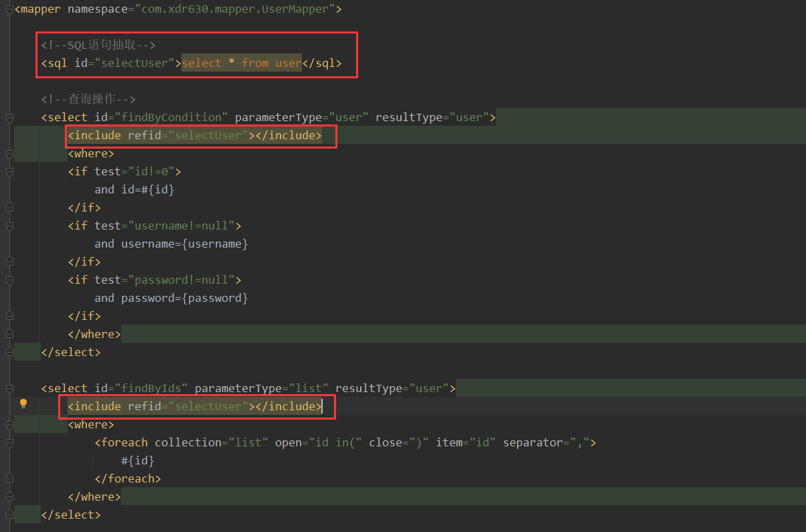The image size is (806, 532).
Task: Click the standalone #{id} line inside foreach
Action: (x=138, y=460)
